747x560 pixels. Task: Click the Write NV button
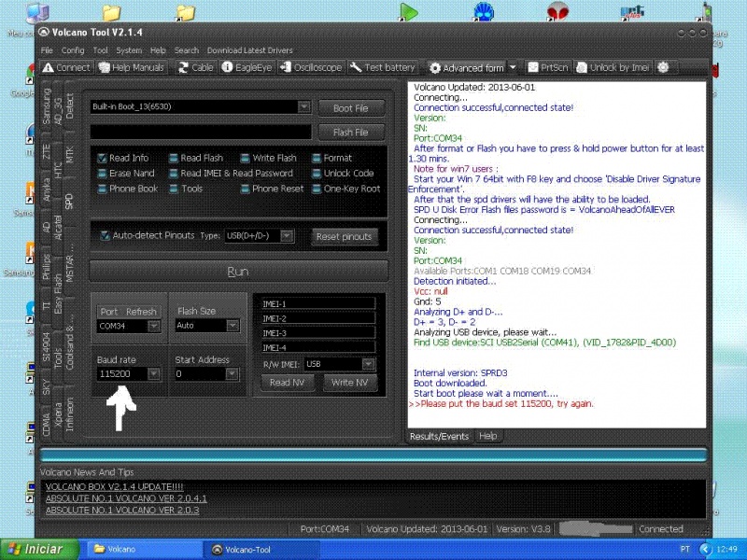coord(349,383)
